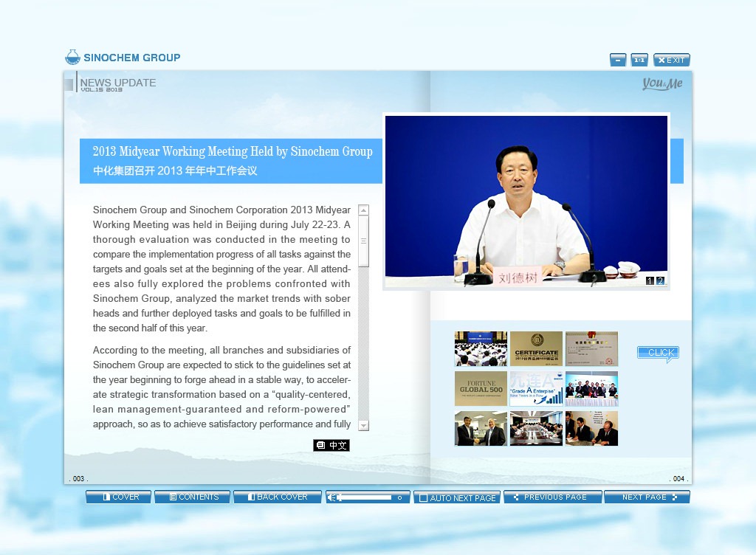Screen dimensions: 756x555
Task: Click the Chinese subtitle 中化集团召开 2013 年年中工作会议
Action: (x=175, y=170)
